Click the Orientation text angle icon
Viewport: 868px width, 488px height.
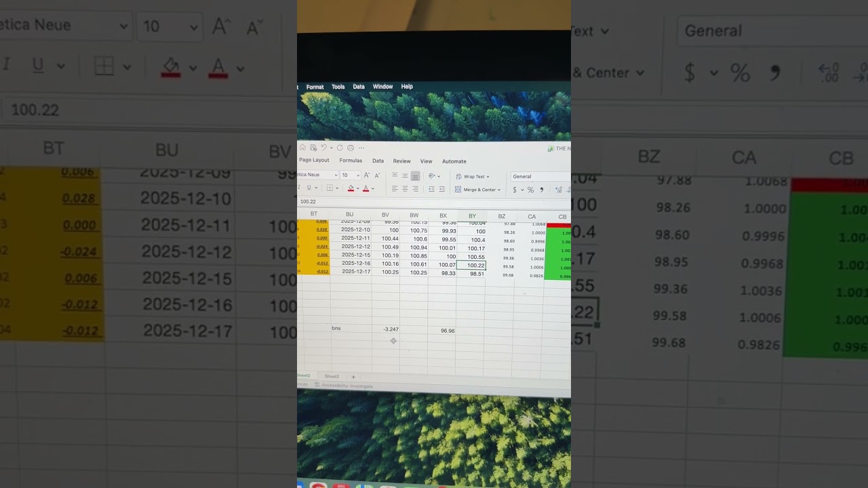(431, 176)
